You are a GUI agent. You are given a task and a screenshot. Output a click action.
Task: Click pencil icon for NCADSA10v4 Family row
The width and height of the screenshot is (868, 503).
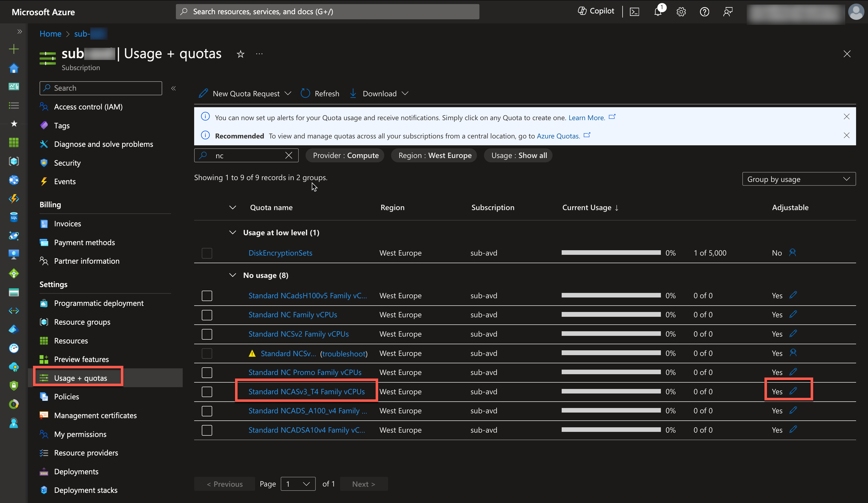[793, 429]
